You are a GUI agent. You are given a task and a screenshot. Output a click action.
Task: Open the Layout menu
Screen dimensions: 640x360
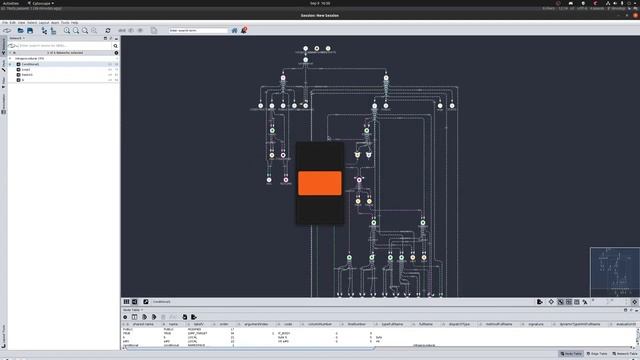point(44,23)
